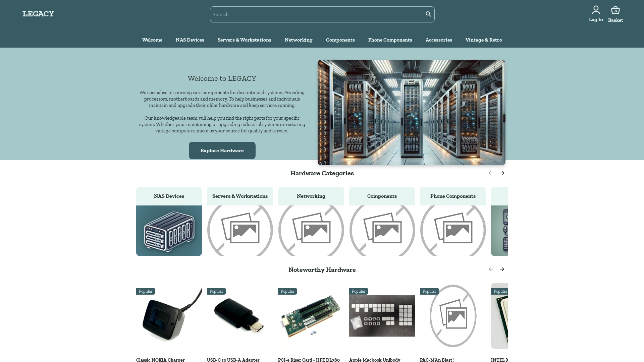Image resolution: width=644 pixels, height=362 pixels.
Task: Open the LEGACY home logo link
Action: coord(38,14)
